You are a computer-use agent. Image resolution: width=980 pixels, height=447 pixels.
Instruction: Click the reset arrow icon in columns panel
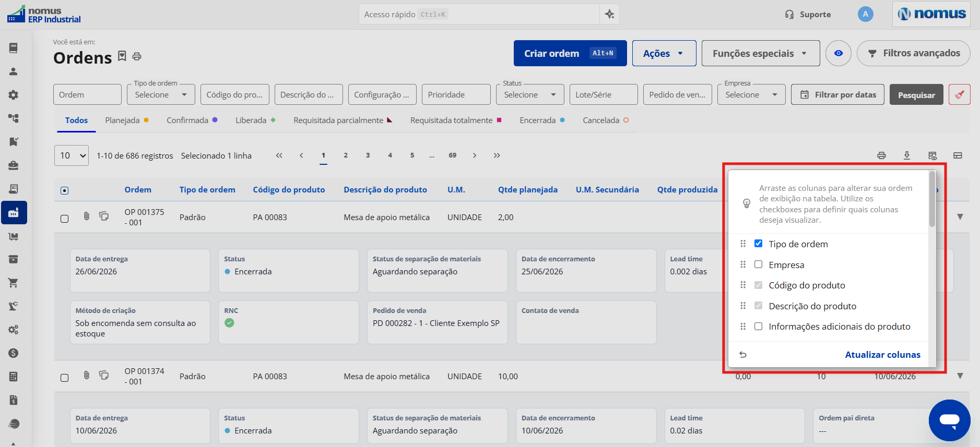click(x=743, y=355)
